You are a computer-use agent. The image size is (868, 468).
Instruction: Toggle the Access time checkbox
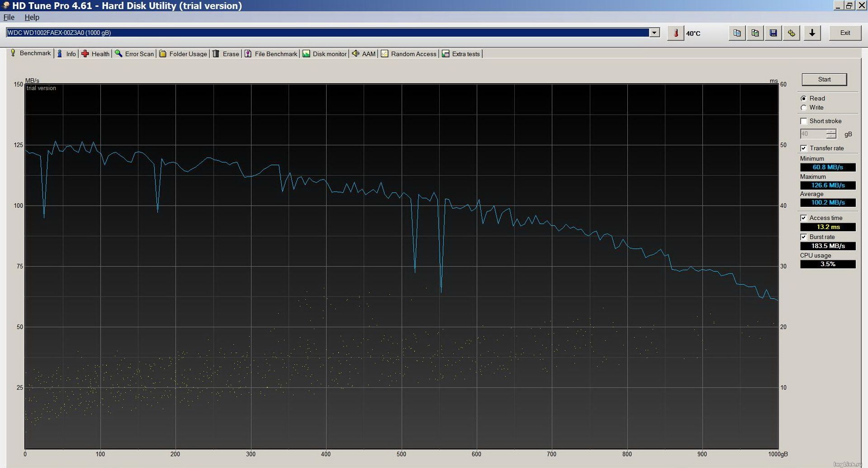tap(804, 218)
